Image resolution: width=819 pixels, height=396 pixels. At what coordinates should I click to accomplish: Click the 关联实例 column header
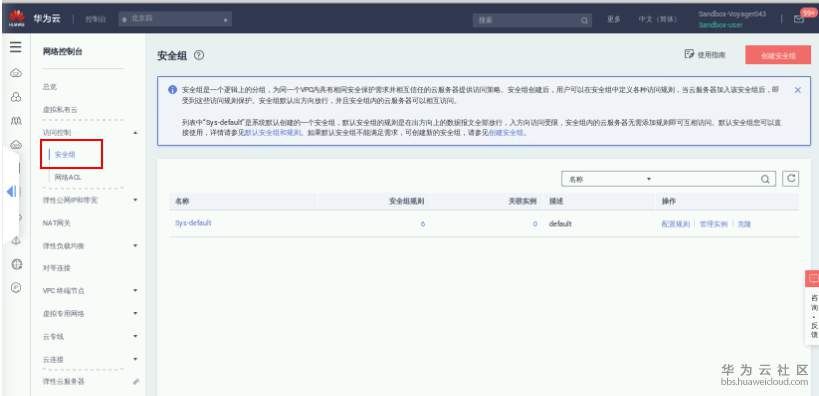pos(523,201)
